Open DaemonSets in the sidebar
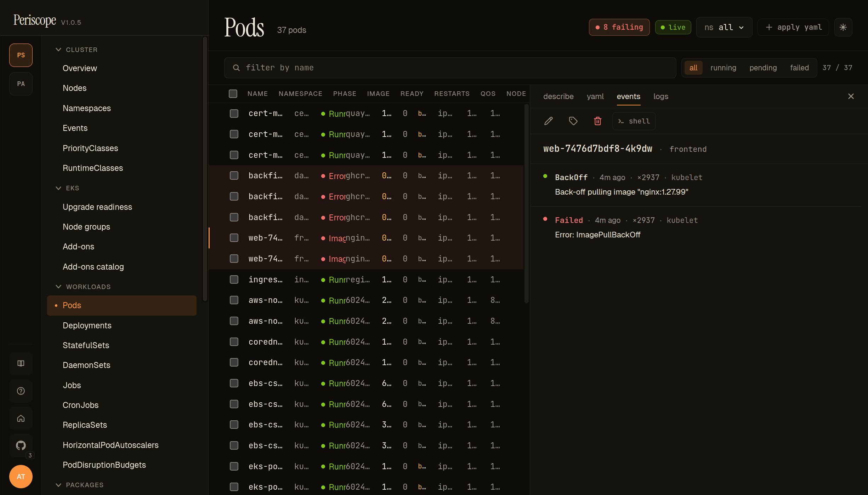868x495 pixels. (122, 365)
